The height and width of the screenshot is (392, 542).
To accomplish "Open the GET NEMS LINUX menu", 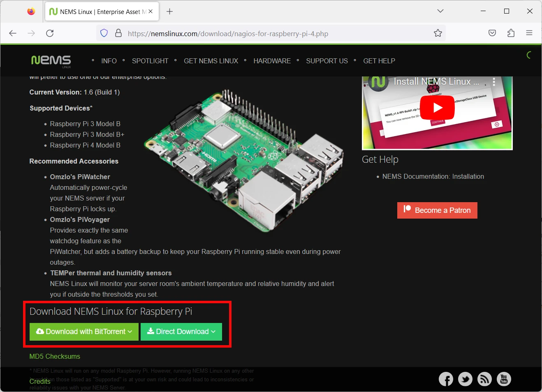I will pyautogui.click(x=211, y=61).
